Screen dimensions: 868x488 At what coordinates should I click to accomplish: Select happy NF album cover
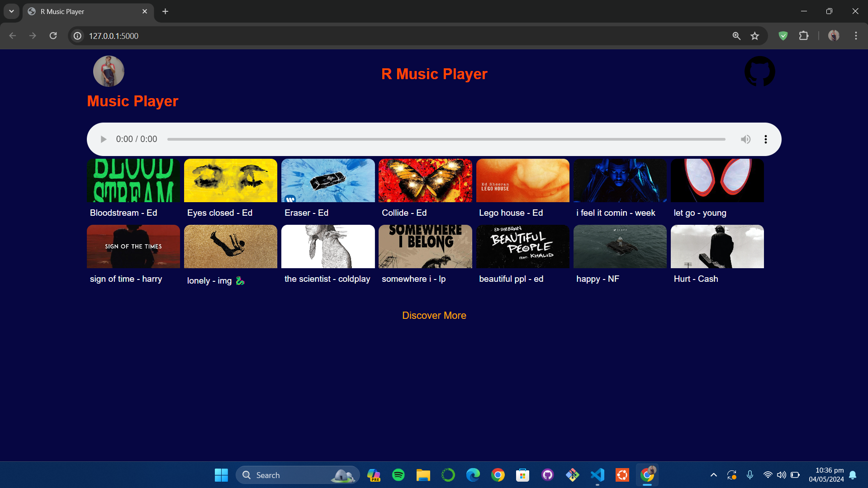coord(620,246)
